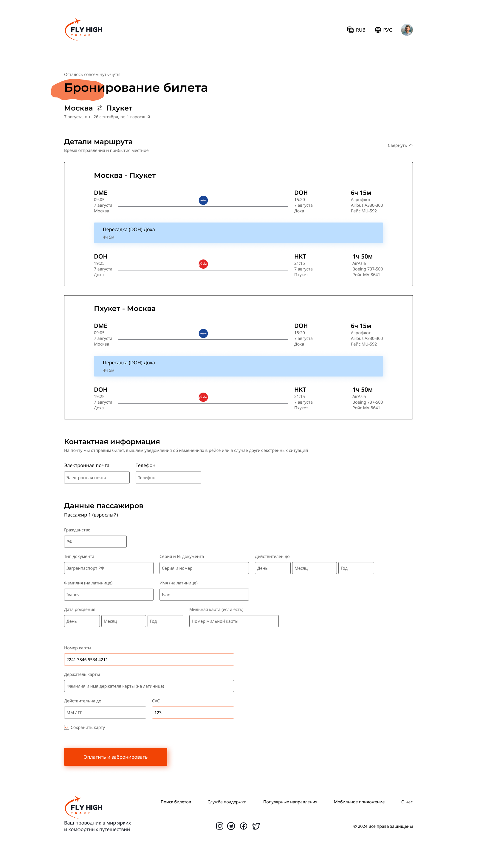Click the Пассажир 1 (взрослый) label
This screenshot has width=477, height=868.
pos(91,515)
